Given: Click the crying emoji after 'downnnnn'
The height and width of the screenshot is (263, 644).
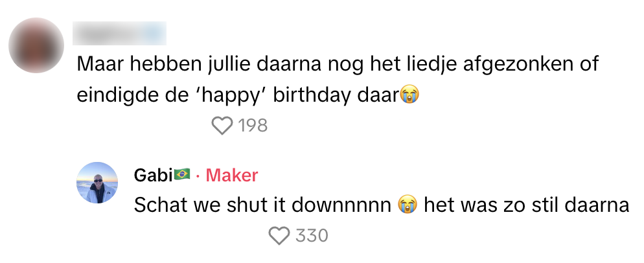Looking at the screenshot, I should pos(407,205).
